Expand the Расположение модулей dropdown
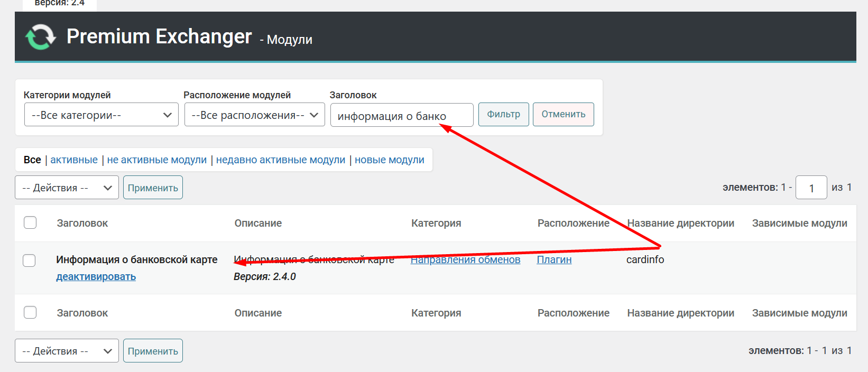The width and height of the screenshot is (868, 372). 254,115
